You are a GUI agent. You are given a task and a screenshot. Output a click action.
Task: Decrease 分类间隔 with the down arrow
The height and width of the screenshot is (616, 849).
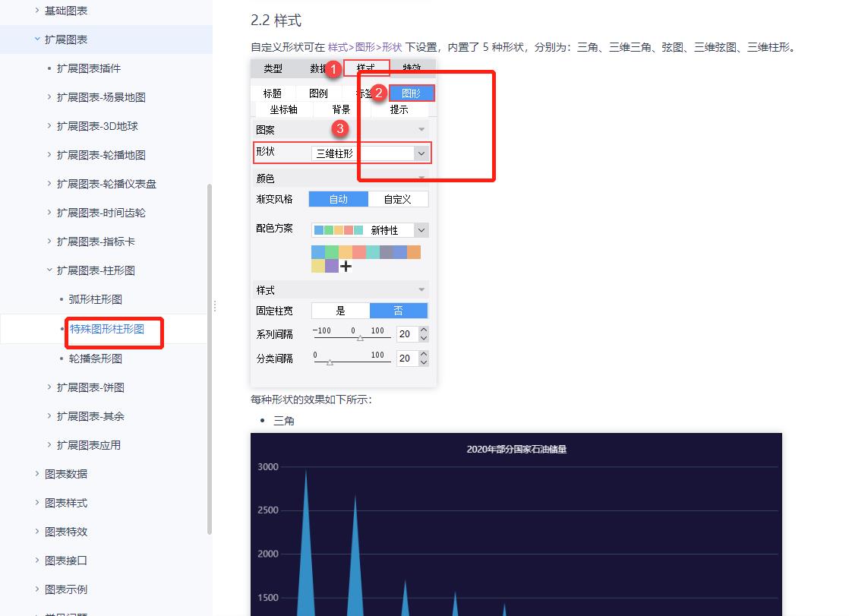424,362
